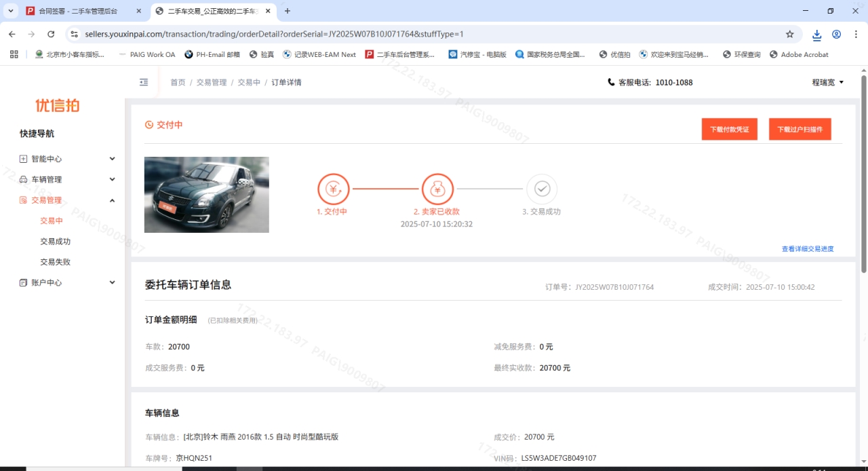Screen dimensions: 868x471
Task: Bookmark this page with the star icon
Action: [789, 34]
